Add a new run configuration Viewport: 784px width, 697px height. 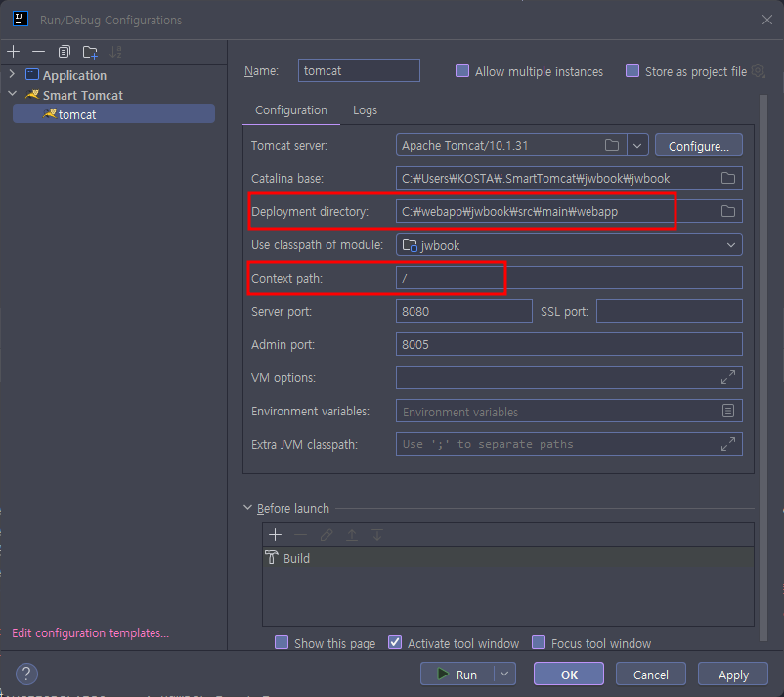[14, 52]
